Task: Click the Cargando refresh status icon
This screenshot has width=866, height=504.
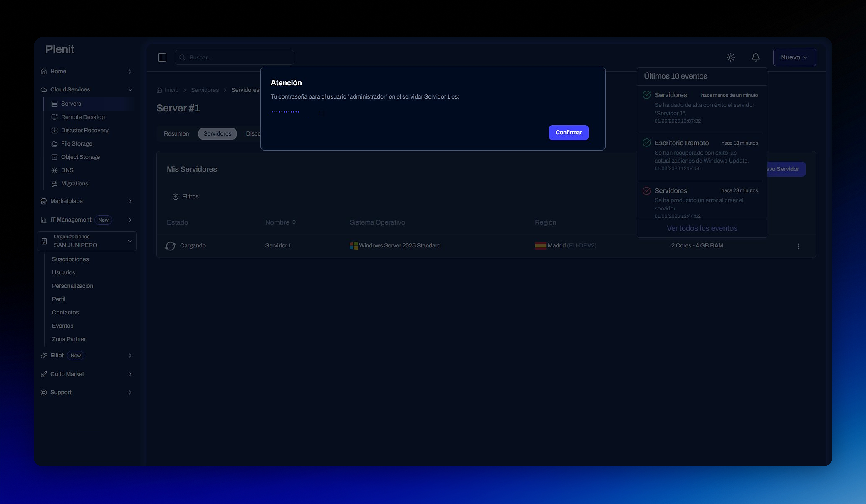Action: click(x=170, y=246)
